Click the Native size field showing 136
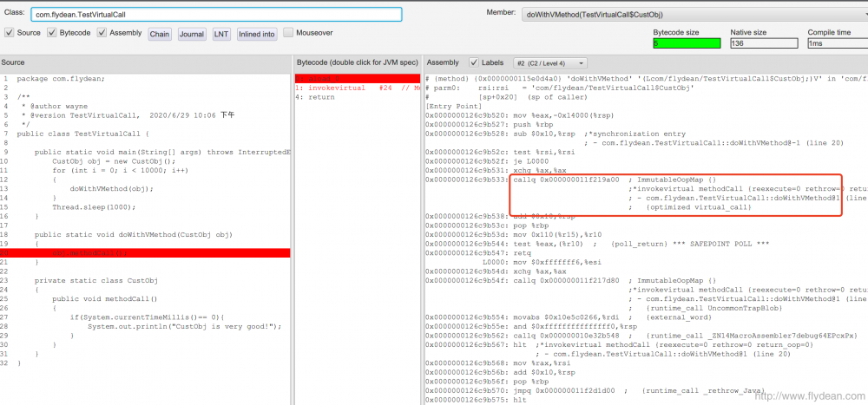 coord(764,43)
